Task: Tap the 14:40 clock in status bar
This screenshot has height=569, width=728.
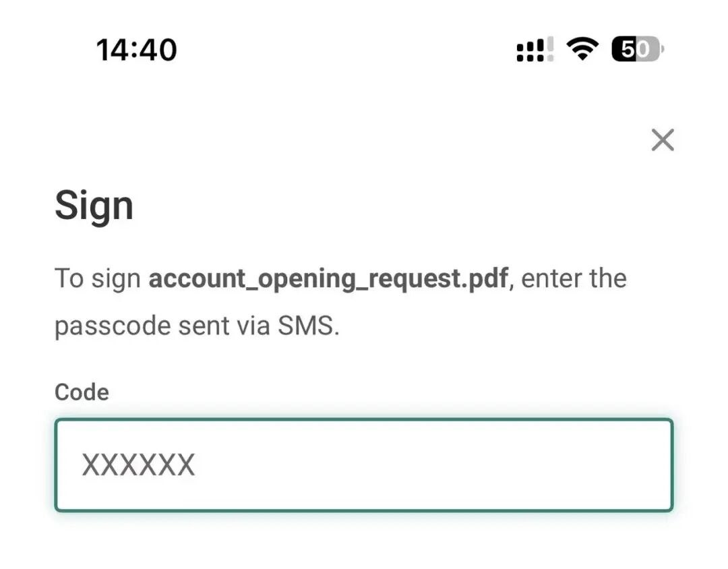Action: tap(137, 50)
